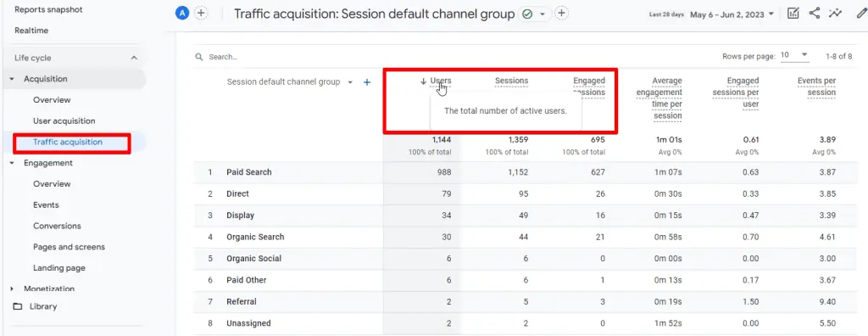Screen dimensions: 868x336
Task: Click the 'A' all users segment badge
Action: pyautogui.click(x=182, y=14)
